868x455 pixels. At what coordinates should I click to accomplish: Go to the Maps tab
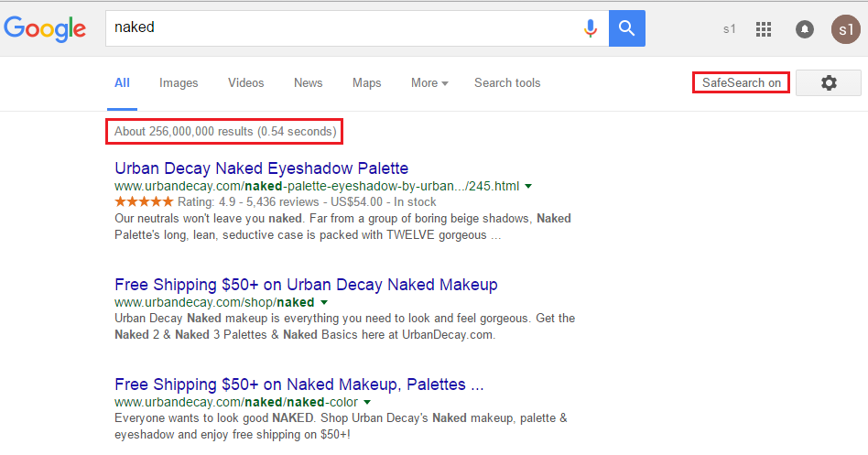coord(366,83)
